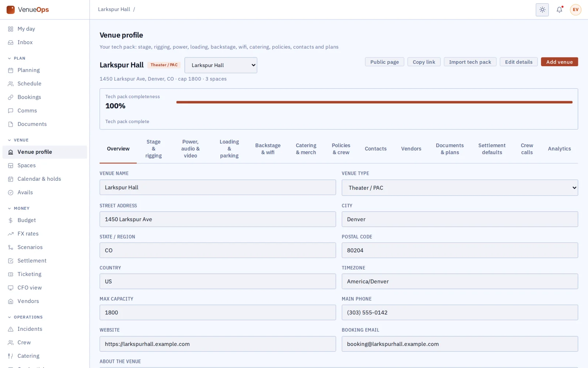Click the Copy link button
588x368 pixels.
[x=424, y=62]
